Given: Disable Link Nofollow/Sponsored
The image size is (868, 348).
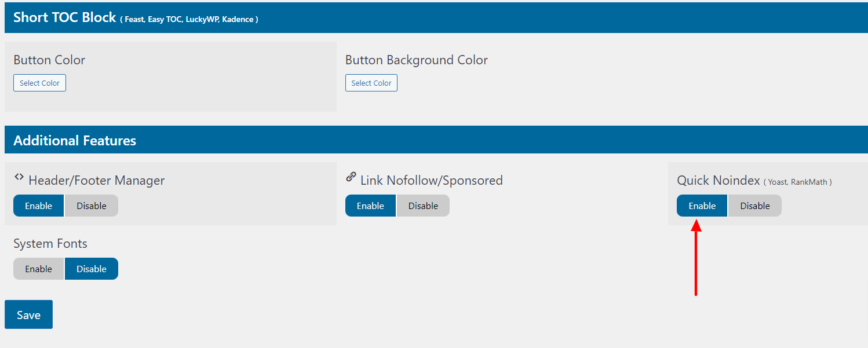Looking at the screenshot, I should tap(423, 205).
